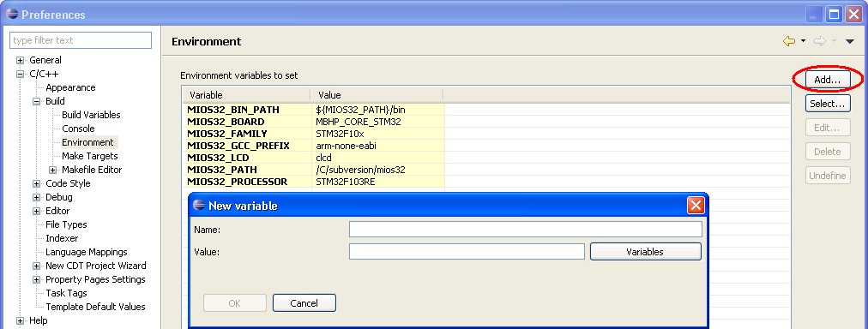Select Build Variables in the tree

[x=91, y=115]
